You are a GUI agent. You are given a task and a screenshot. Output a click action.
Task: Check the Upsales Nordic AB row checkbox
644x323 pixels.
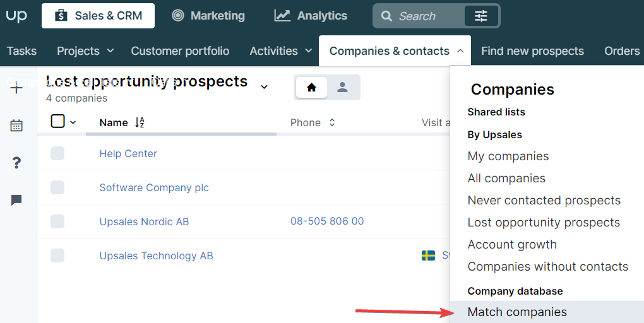[x=57, y=221]
